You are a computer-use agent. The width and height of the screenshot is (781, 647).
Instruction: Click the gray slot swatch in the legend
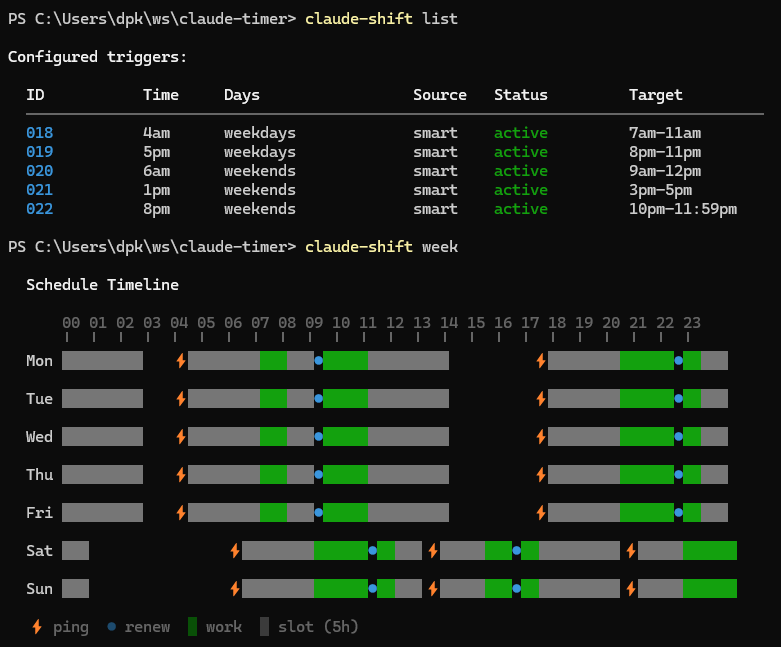point(264,627)
